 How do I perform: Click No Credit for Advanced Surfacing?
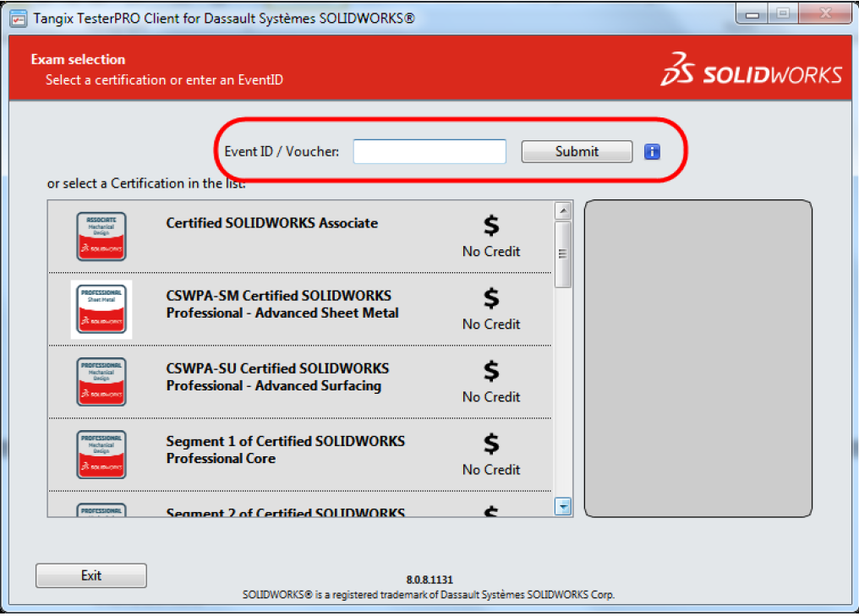click(x=491, y=397)
